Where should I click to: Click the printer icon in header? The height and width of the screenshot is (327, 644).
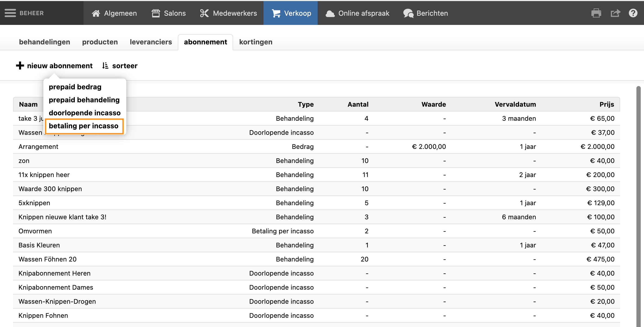[x=596, y=13]
